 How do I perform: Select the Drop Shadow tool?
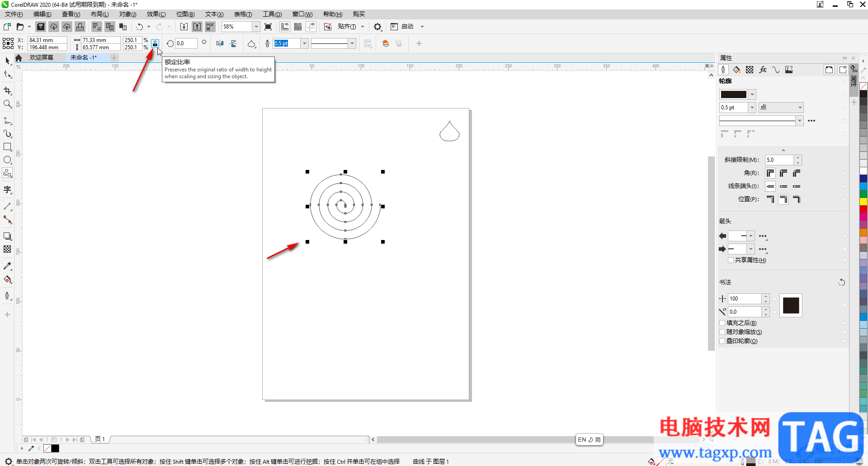7,236
